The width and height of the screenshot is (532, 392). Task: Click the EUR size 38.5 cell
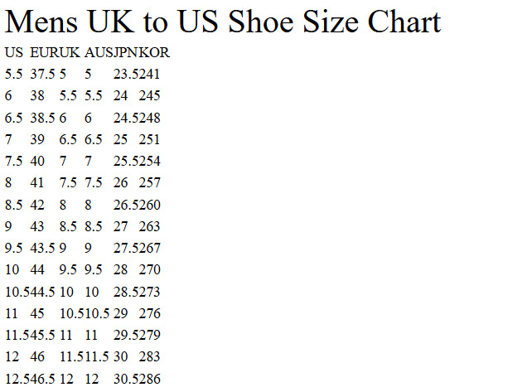coord(43,118)
